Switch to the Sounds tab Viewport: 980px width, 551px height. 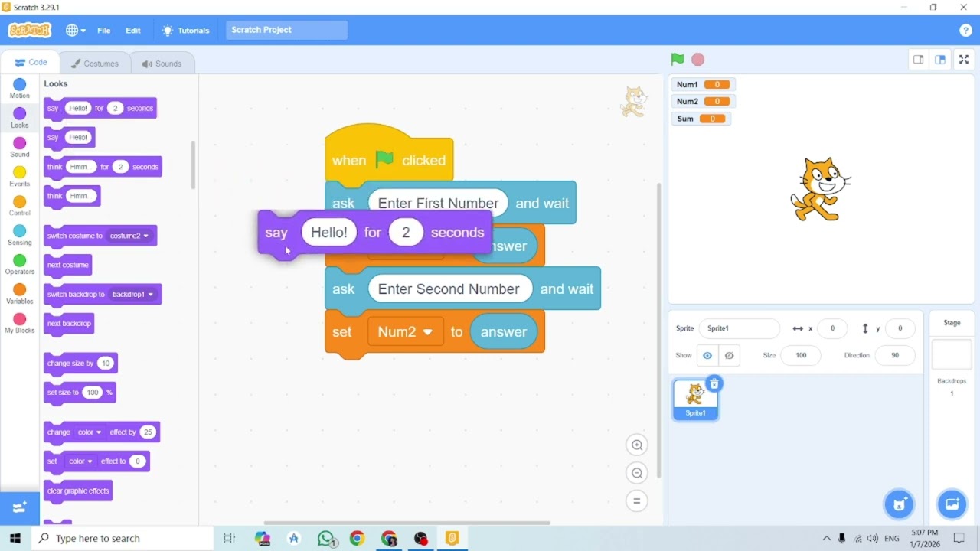(x=162, y=64)
